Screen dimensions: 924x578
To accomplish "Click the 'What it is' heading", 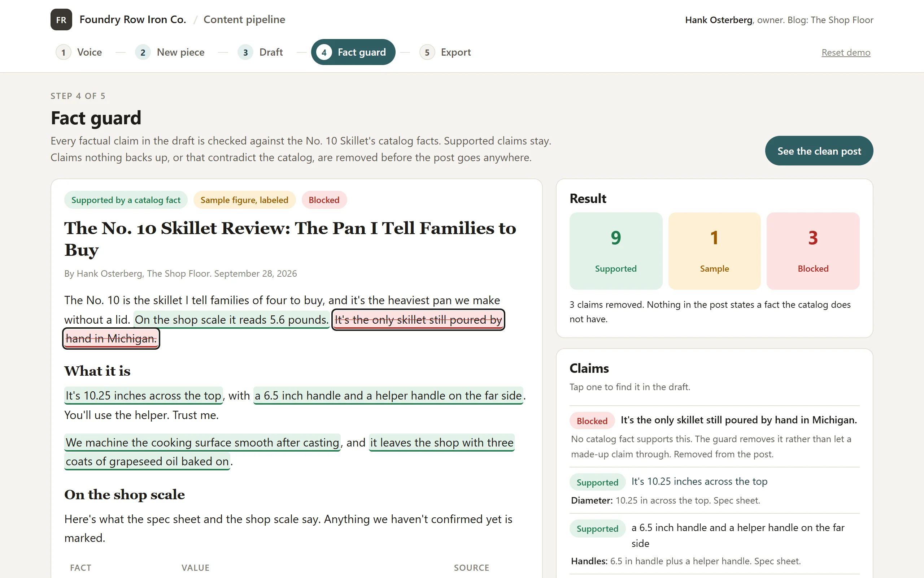I will tap(97, 371).
